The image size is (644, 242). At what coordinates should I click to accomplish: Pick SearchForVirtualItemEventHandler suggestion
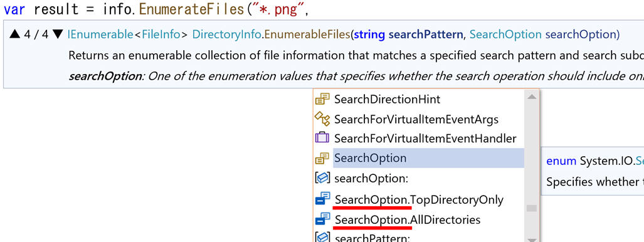pyautogui.click(x=425, y=139)
